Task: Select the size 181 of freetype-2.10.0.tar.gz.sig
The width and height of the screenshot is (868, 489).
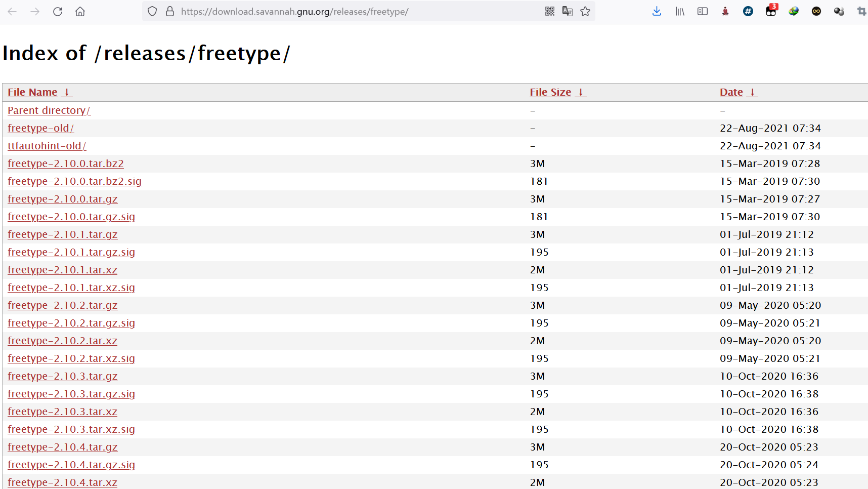Action: (x=539, y=217)
